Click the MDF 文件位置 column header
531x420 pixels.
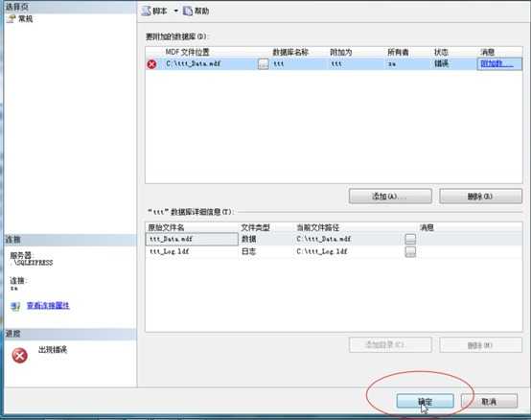[x=187, y=52]
